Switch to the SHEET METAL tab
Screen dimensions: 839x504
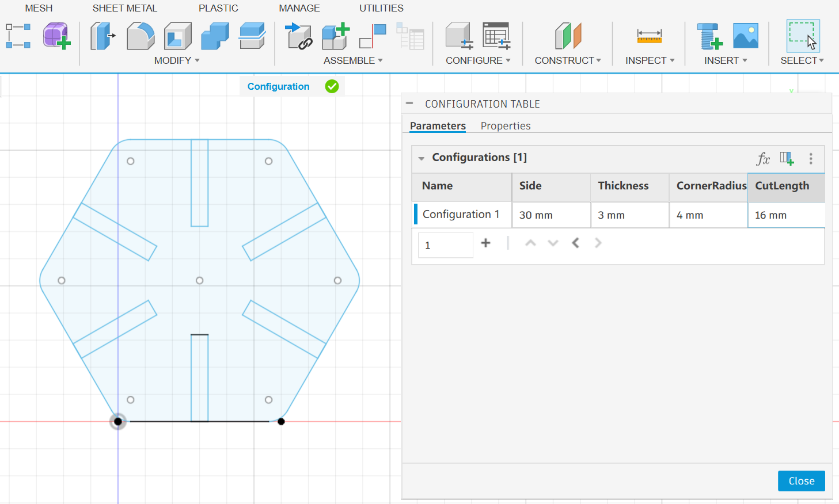click(125, 8)
